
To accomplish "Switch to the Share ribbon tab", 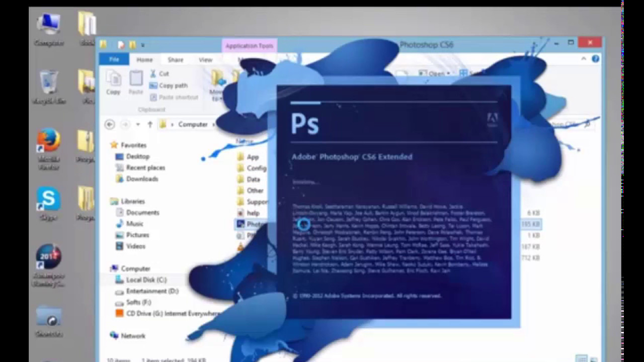I will 175,59.
